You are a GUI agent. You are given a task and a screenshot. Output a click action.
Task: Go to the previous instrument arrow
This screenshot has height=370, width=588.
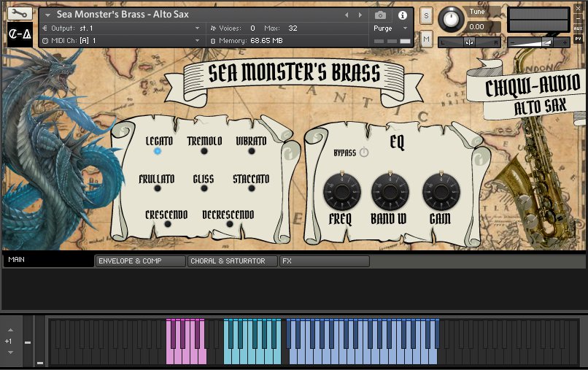tap(347, 15)
